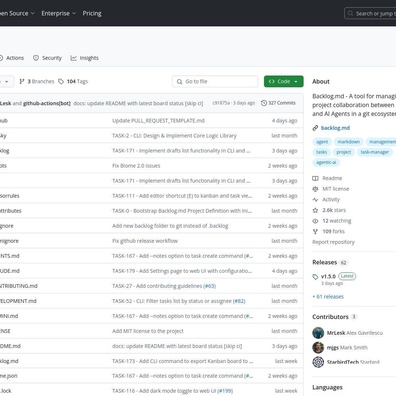Open the latest commit message docs: update README
Screen dimensions: 396x396
[x=138, y=103]
